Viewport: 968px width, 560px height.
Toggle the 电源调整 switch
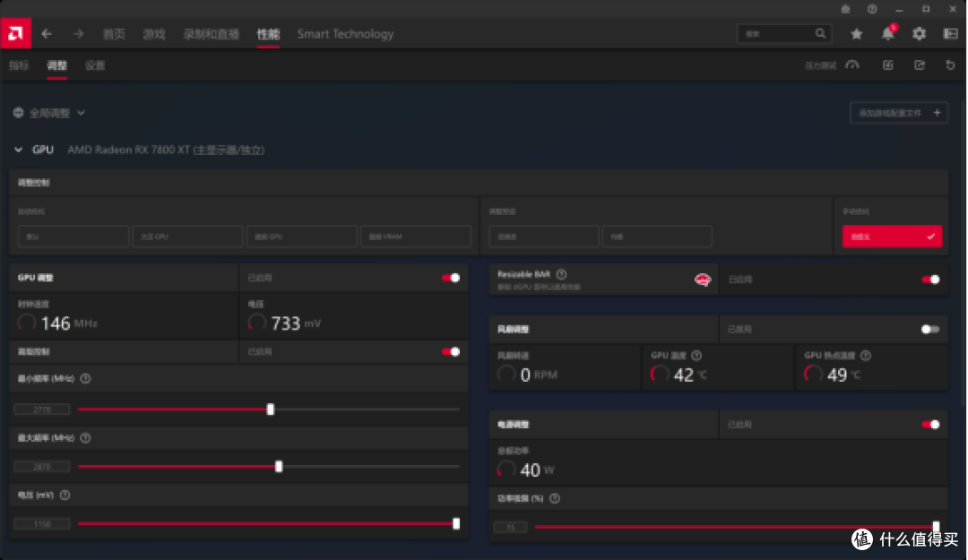coord(930,424)
